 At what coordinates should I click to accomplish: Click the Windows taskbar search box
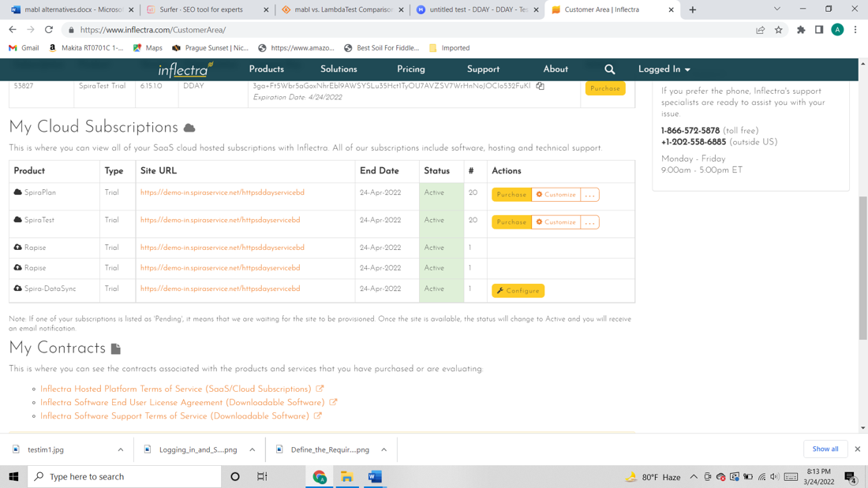pyautogui.click(x=125, y=476)
